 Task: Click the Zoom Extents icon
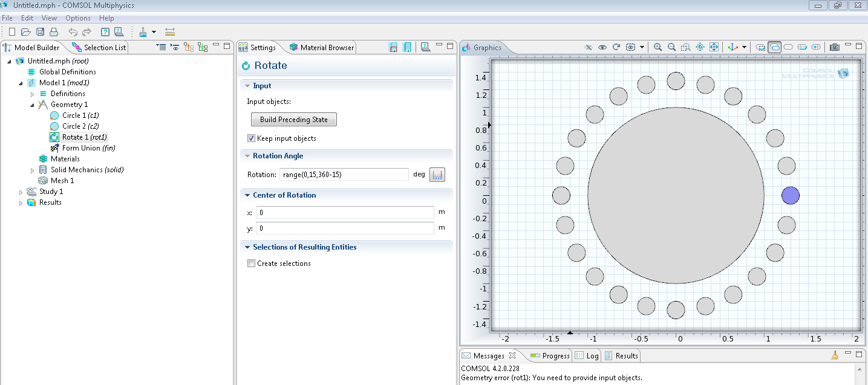(714, 47)
